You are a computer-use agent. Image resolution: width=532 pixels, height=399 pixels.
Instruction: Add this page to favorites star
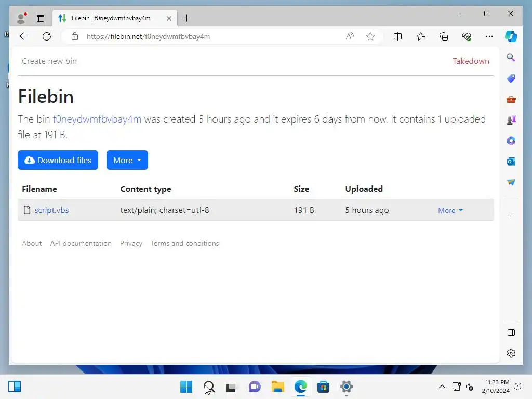(x=370, y=36)
